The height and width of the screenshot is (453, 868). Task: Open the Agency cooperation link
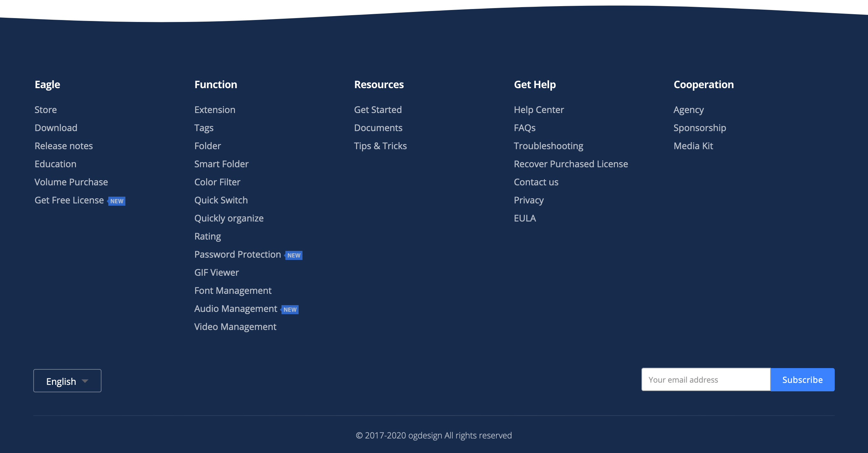click(688, 110)
